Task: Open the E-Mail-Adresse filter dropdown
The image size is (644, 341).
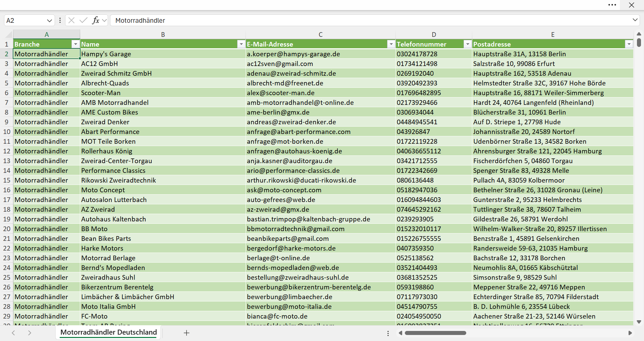Action: click(391, 44)
